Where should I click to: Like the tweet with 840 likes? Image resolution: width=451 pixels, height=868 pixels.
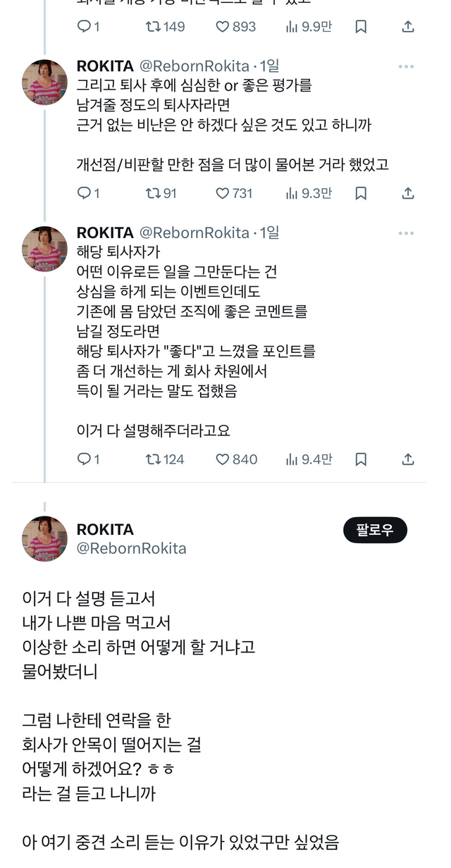click(223, 459)
